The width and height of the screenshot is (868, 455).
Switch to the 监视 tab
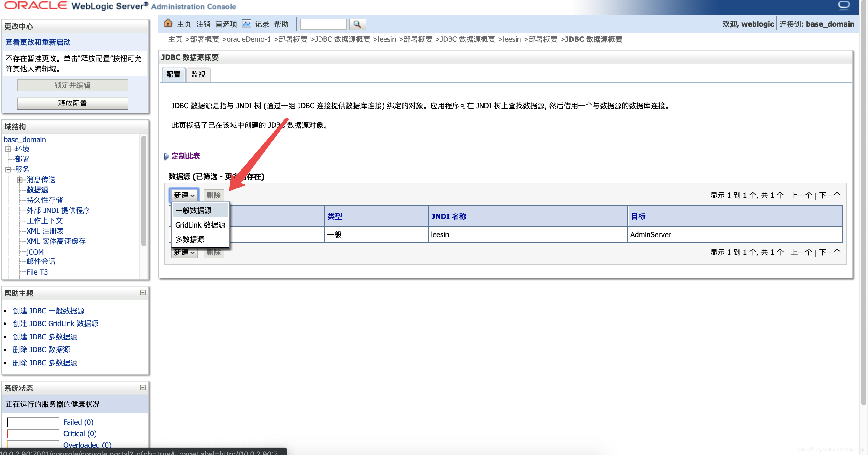[198, 74]
